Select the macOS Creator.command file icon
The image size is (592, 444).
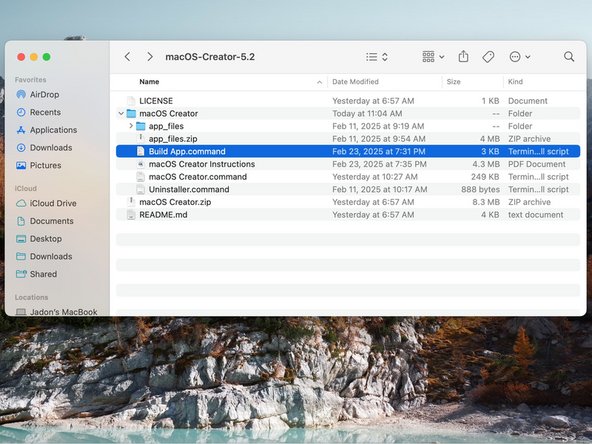tap(140, 177)
